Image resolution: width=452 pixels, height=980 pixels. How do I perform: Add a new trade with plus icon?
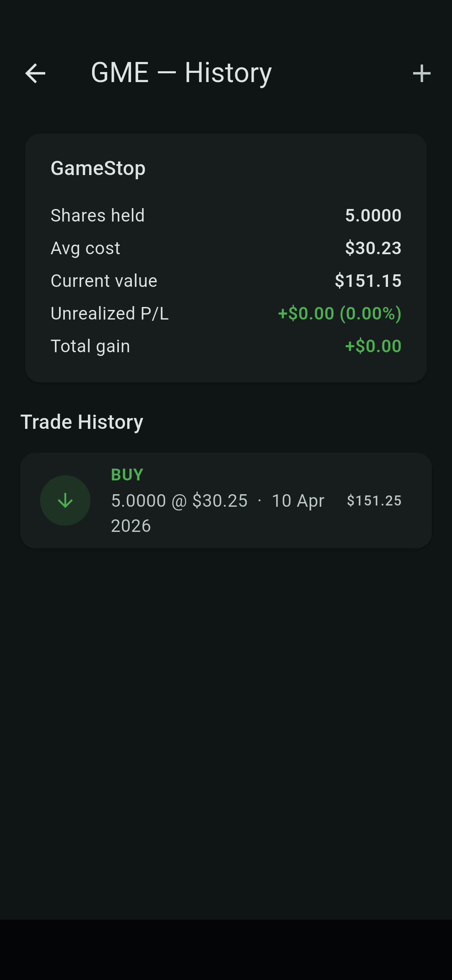pos(421,74)
